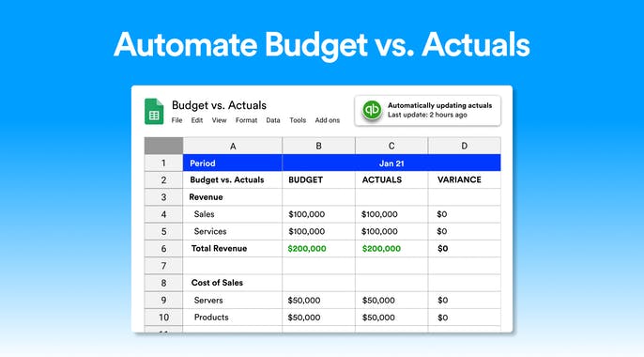Open the Edit menu
This screenshot has width=644, height=357.
(197, 120)
